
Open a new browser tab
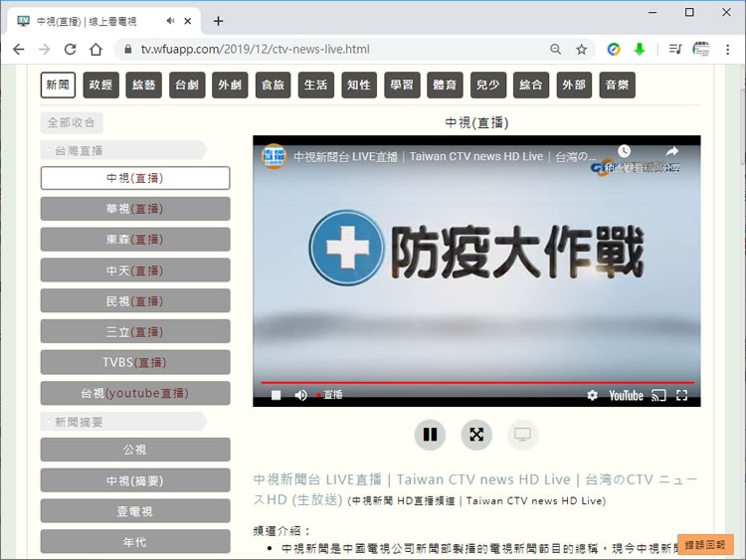pos(218,21)
